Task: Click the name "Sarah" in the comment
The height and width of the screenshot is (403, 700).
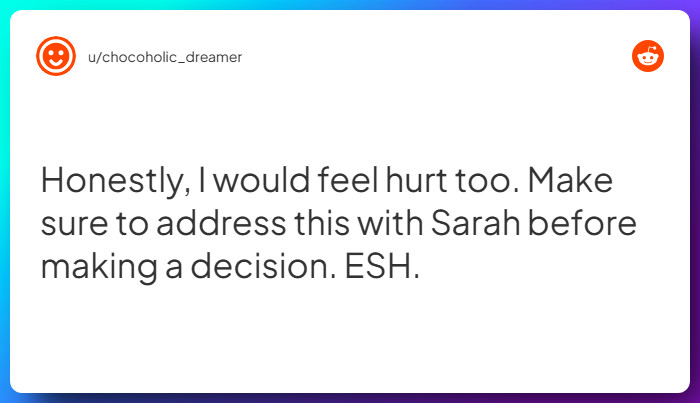Action: point(475,223)
